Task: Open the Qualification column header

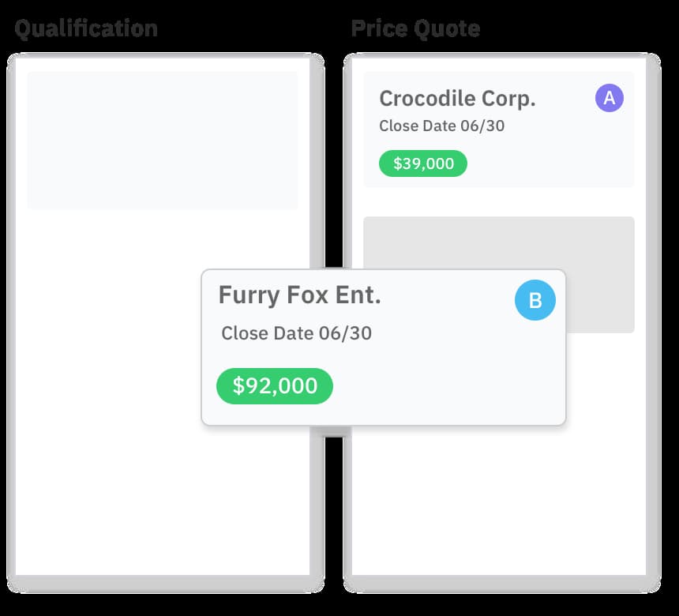Action: 86,29
